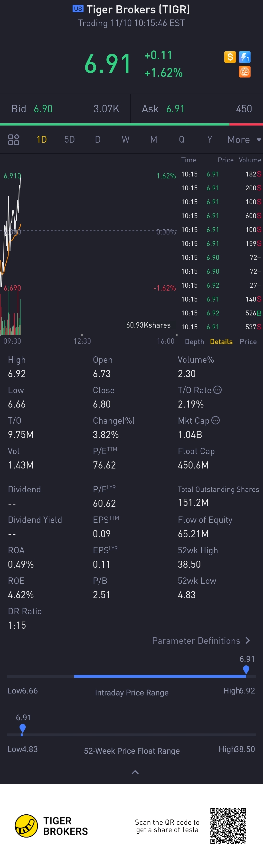
Task: Tap the Vol value 1.43M
Action: point(21,465)
